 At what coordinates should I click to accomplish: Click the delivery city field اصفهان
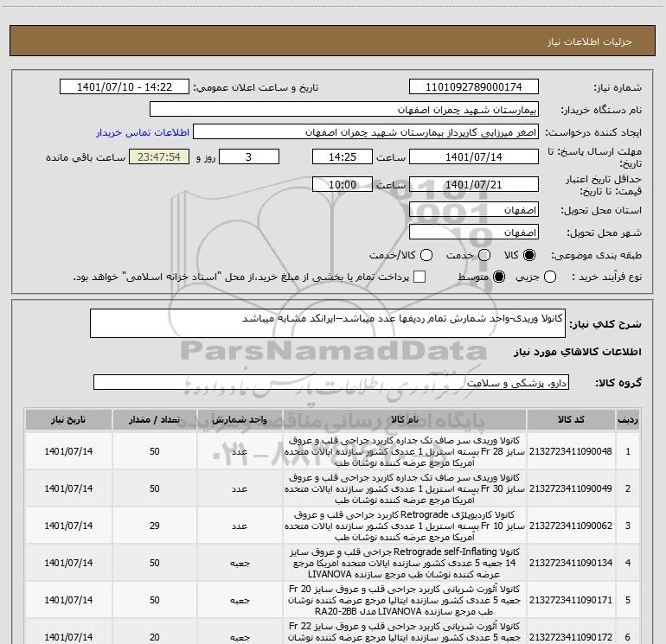(474, 232)
